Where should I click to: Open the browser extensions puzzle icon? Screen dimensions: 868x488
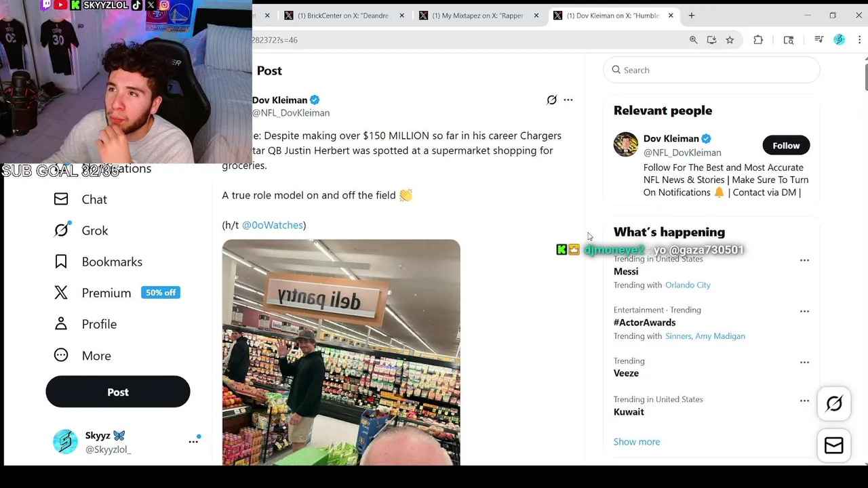click(758, 40)
